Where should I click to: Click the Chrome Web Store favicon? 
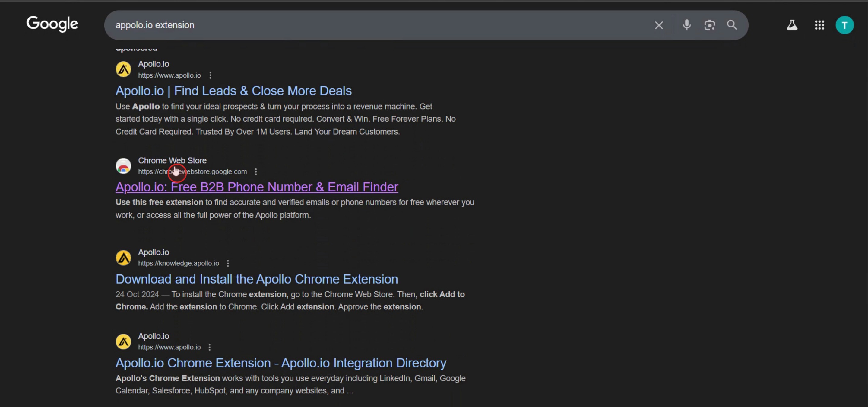pyautogui.click(x=123, y=166)
